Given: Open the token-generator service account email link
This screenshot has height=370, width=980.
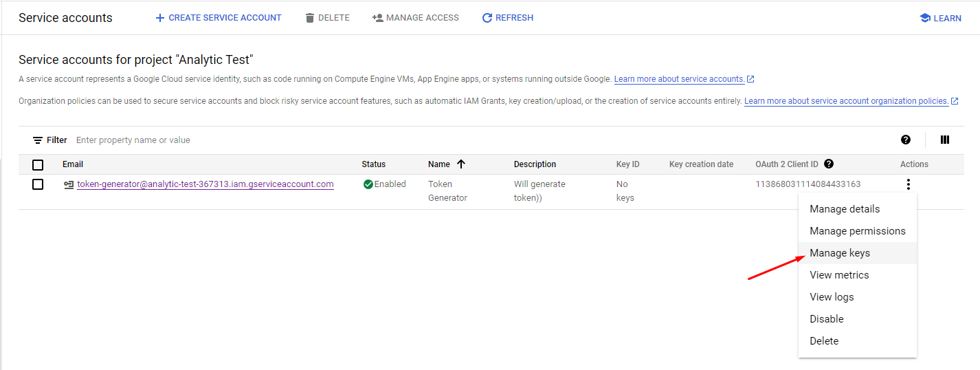Looking at the screenshot, I should point(205,184).
